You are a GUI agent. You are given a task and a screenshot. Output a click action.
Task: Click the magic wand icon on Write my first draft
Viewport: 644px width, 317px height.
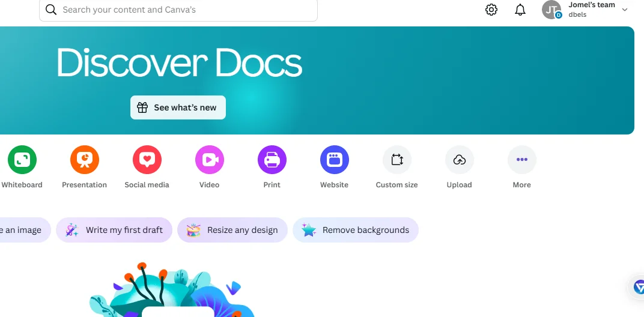(72, 230)
